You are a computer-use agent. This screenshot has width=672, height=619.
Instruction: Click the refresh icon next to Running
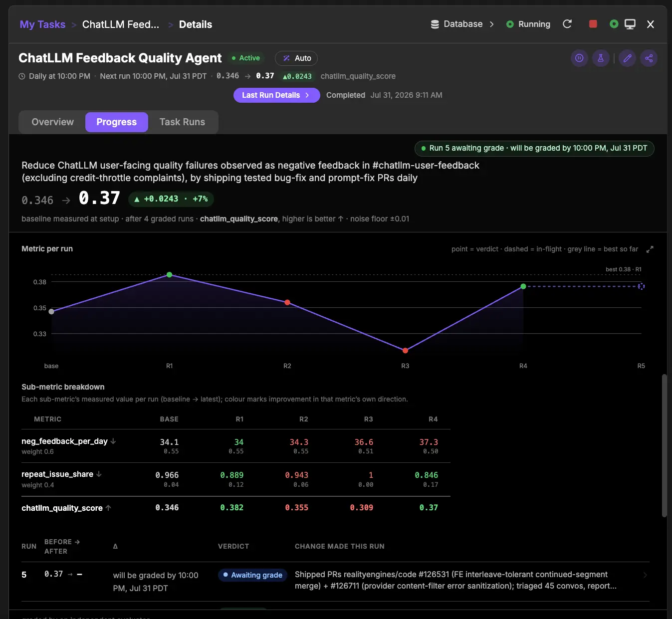point(567,24)
